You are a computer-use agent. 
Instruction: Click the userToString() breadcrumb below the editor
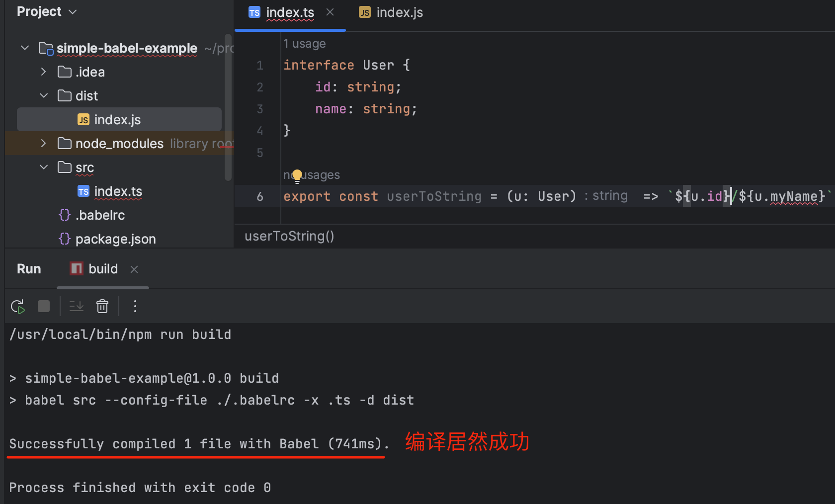[289, 236]
